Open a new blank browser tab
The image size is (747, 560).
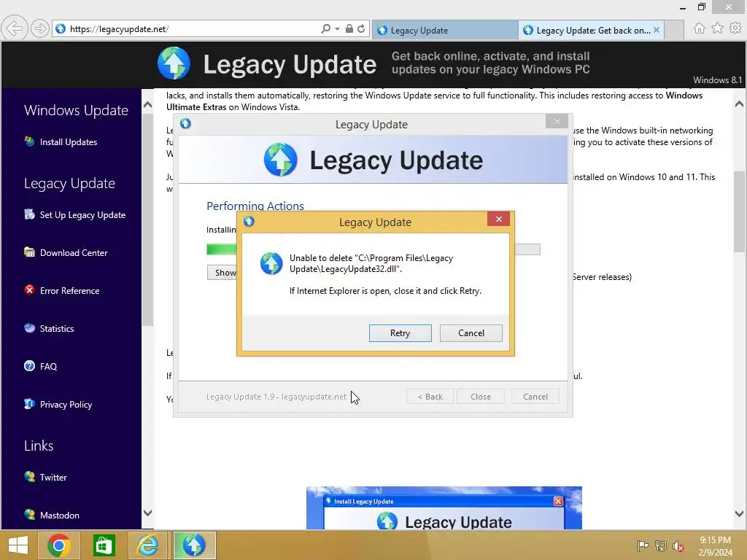pyautogui.click(x=674, y=30)
